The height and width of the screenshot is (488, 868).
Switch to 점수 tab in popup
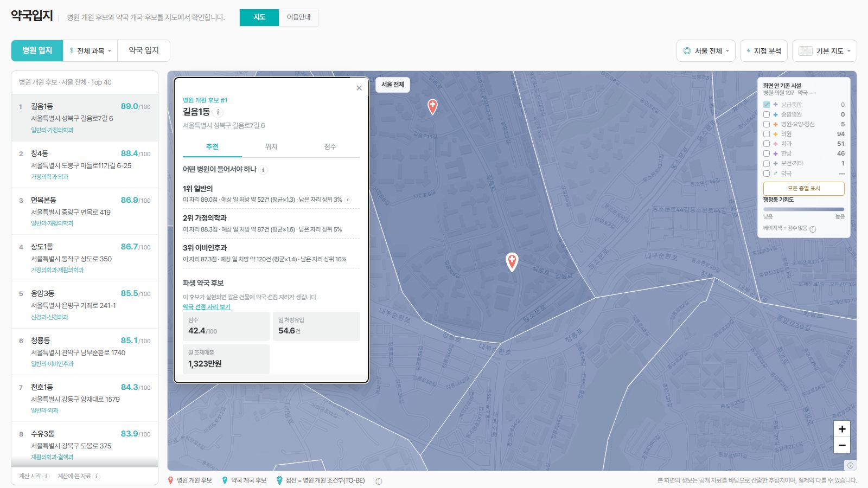[x=330, y=146]
